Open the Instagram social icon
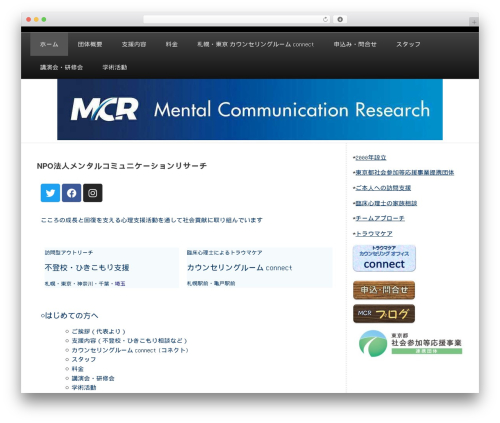Image resolution: width=500 pixels, height=423 pixels. 93,193
